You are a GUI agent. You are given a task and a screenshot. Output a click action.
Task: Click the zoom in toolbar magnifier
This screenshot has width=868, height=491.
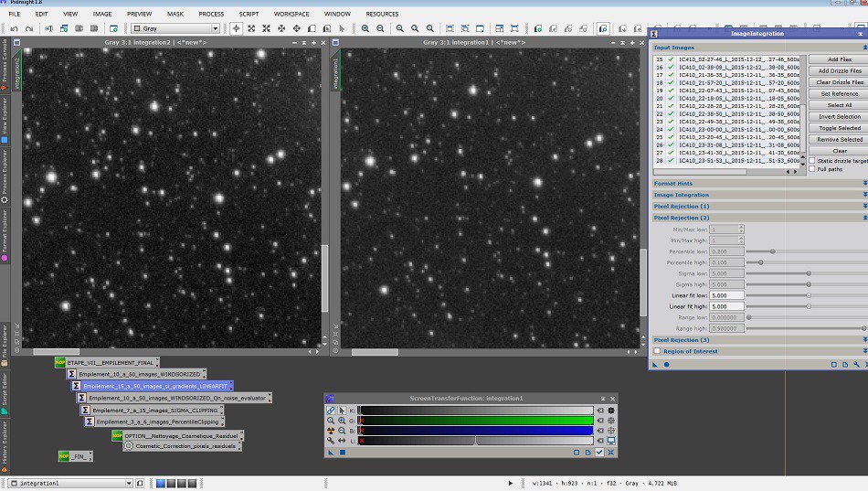pos(365,28)
